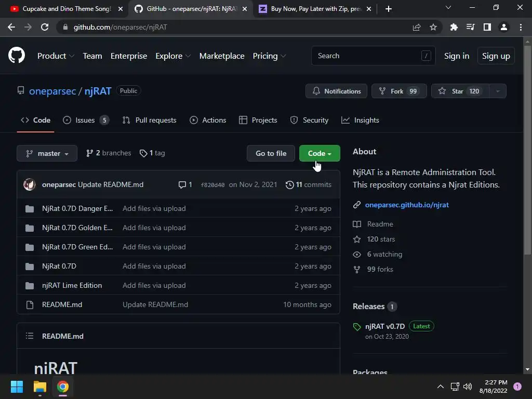Click the share page icon in the address bar

pyautogui.click(x=417, y=27)
